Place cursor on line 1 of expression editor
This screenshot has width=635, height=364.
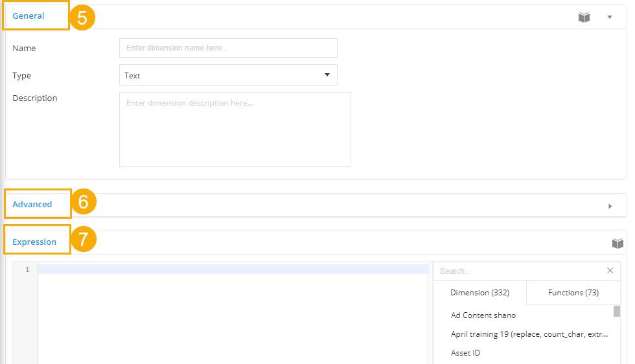click(233, 269)
